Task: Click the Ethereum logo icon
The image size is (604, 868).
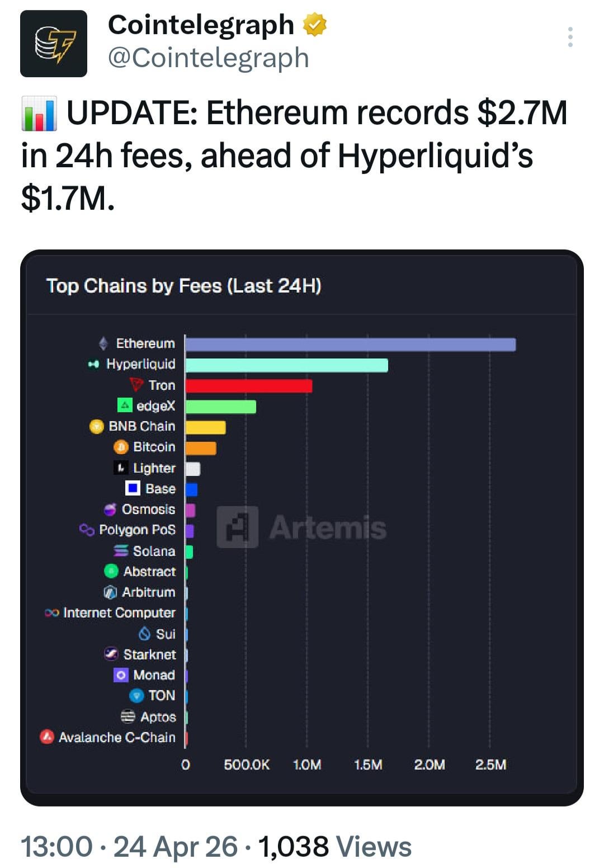Action: tap(103, 343)
